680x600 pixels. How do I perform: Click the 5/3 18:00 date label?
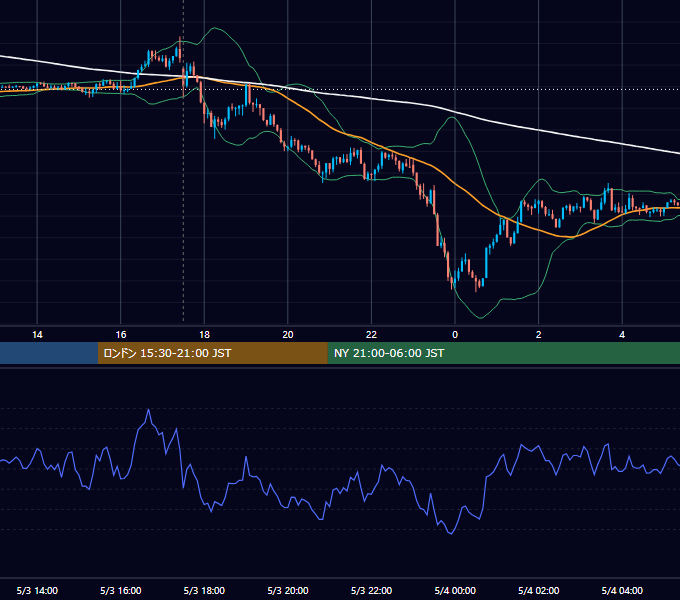tap(204, 590)
